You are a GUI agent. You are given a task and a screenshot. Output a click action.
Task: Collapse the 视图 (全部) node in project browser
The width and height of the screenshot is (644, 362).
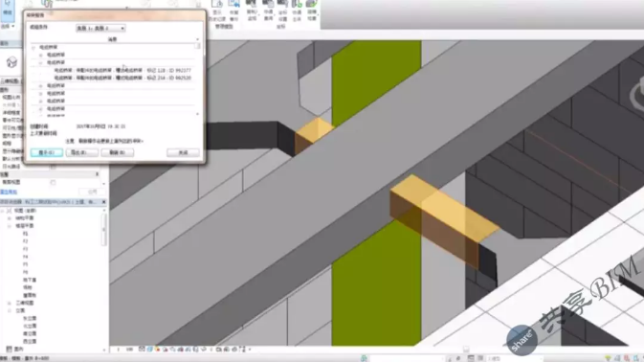[3, 211]
